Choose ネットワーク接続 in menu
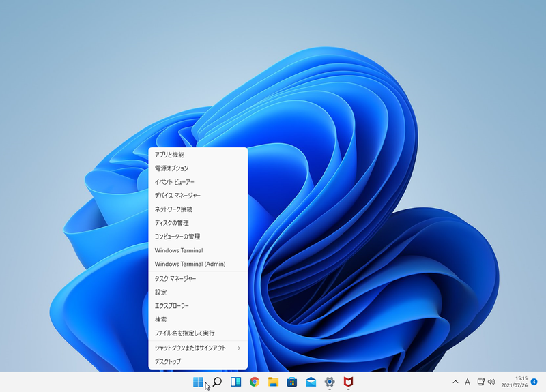 (198, 209)
